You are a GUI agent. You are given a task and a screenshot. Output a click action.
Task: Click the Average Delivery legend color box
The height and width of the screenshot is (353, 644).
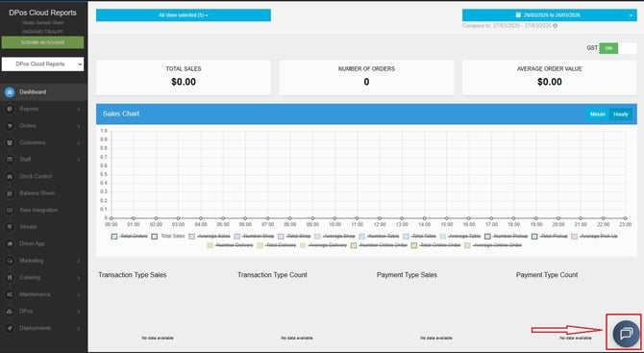point(303,245)
